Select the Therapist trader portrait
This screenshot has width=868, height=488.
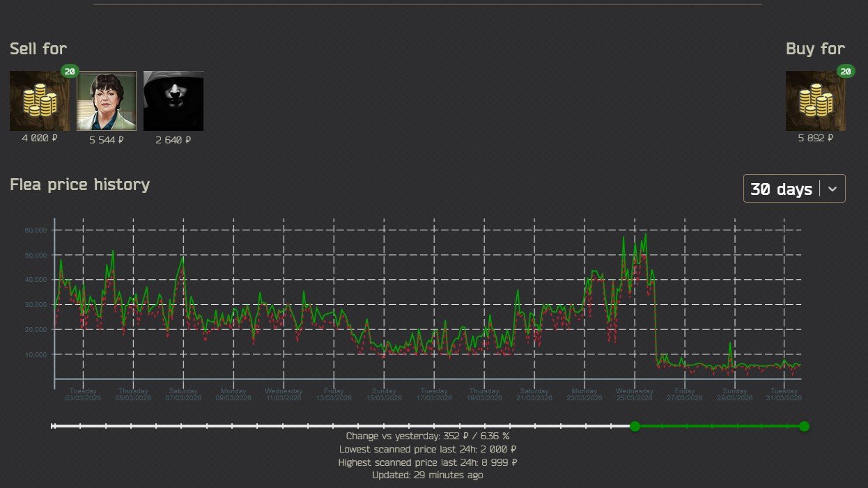coord(106,101)
